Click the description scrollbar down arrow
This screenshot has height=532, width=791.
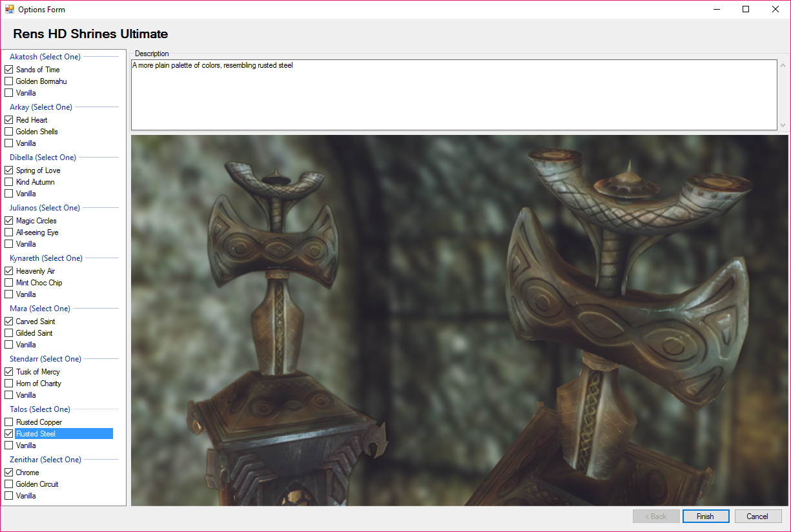[x=783, y=125]
